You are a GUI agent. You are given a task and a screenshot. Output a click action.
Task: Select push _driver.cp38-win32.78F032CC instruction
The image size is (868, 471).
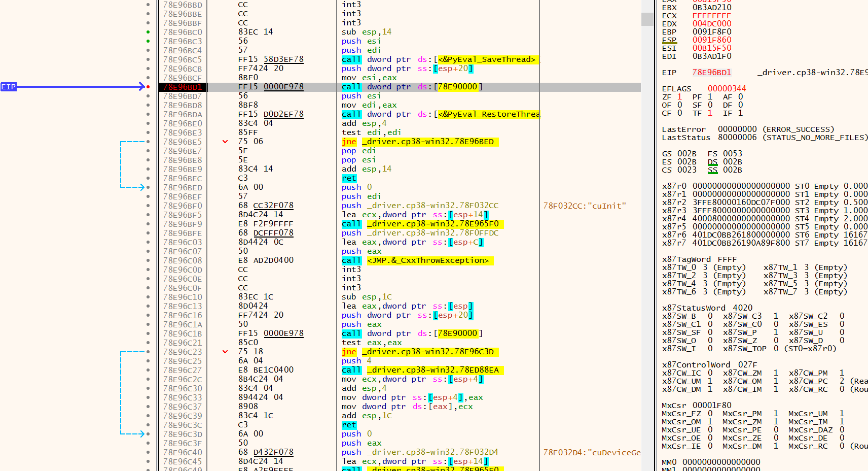pos(420,206)
